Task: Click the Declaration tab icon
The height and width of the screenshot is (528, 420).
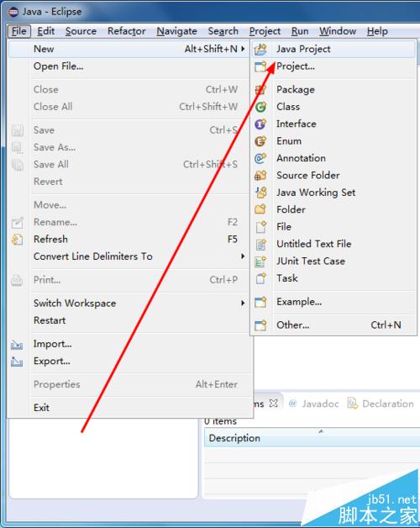Action: click(x=352, y=403)
